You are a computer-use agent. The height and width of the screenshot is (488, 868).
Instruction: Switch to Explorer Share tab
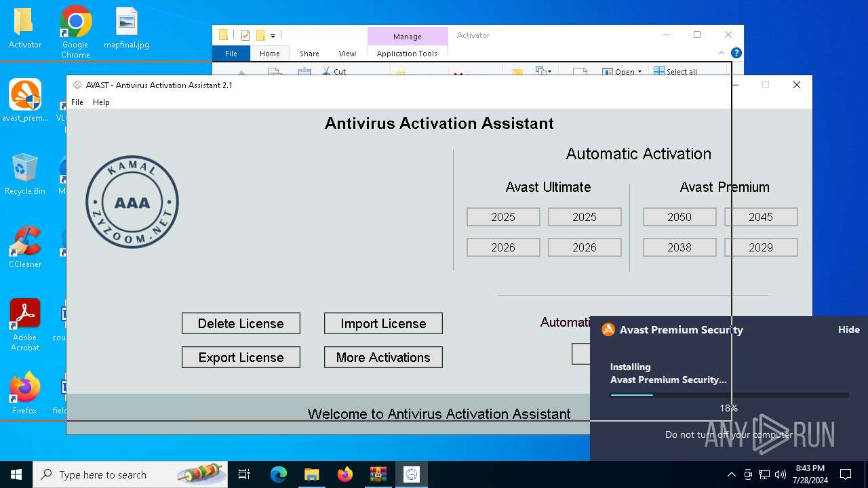tap(309, 54)
